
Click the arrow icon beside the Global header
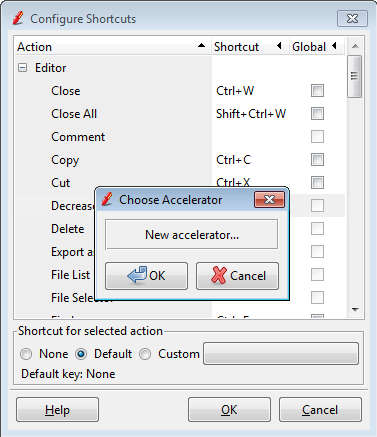334,46
